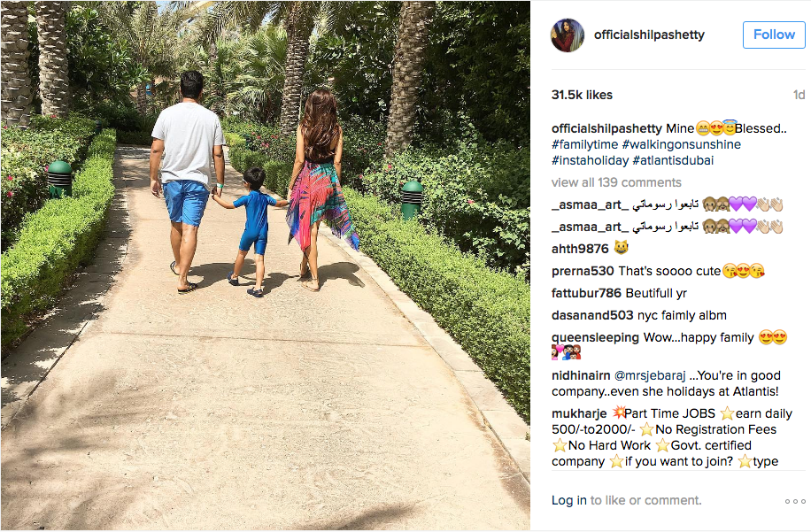Open officialshilpashetty username in header
Viewport: 811px width, 532px height.
click(649, 35)
